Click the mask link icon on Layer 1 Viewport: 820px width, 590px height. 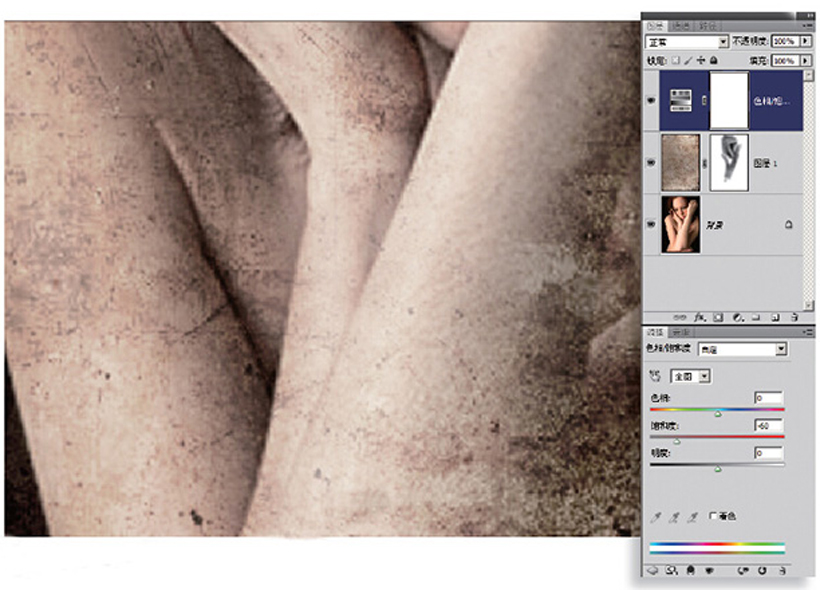tap(704, 163)
